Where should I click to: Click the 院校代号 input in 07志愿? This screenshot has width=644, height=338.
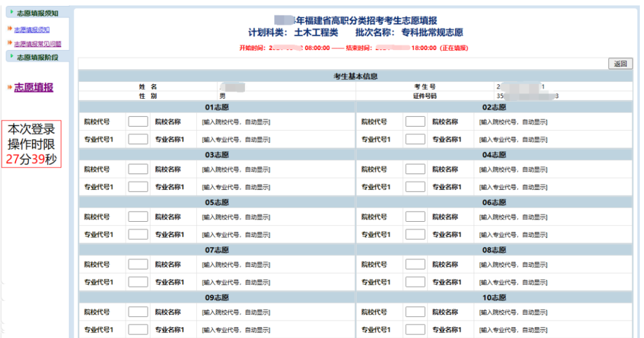click(x=138, y=264)
